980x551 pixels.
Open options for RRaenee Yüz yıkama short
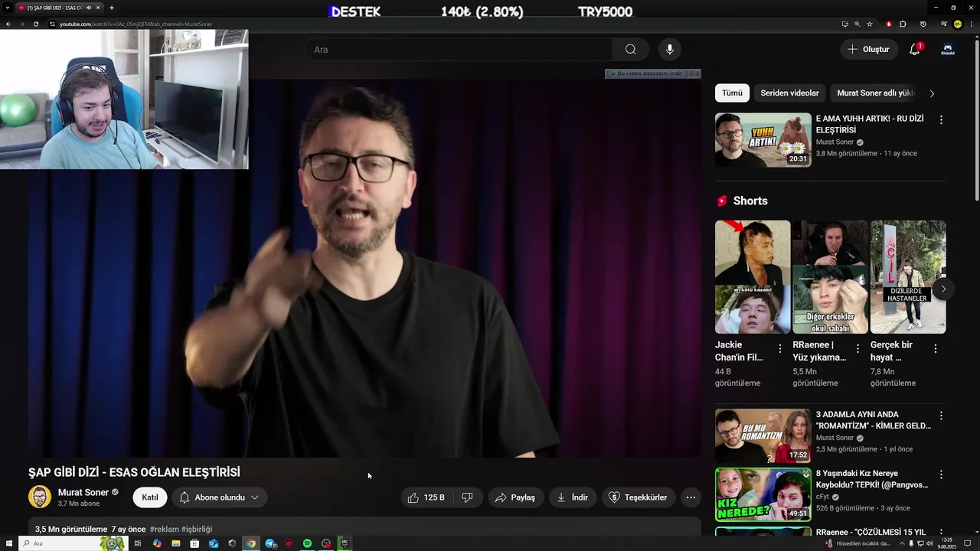857,348
